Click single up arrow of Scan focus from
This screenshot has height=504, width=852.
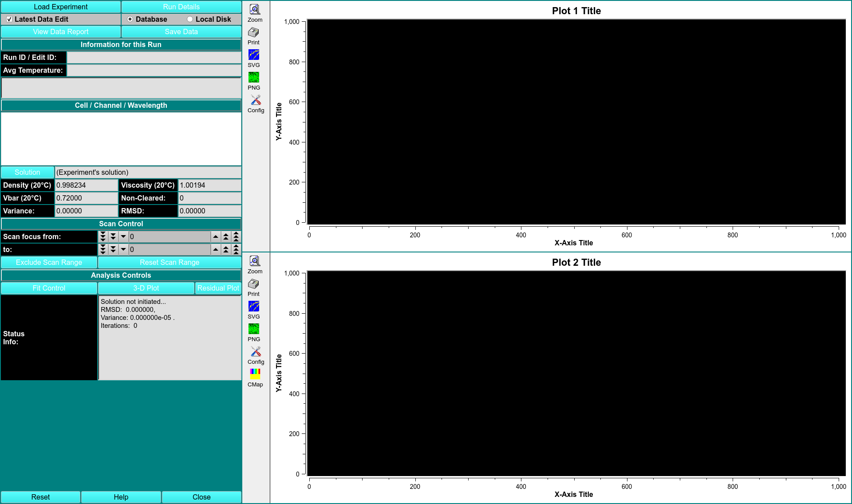[216, 237]
